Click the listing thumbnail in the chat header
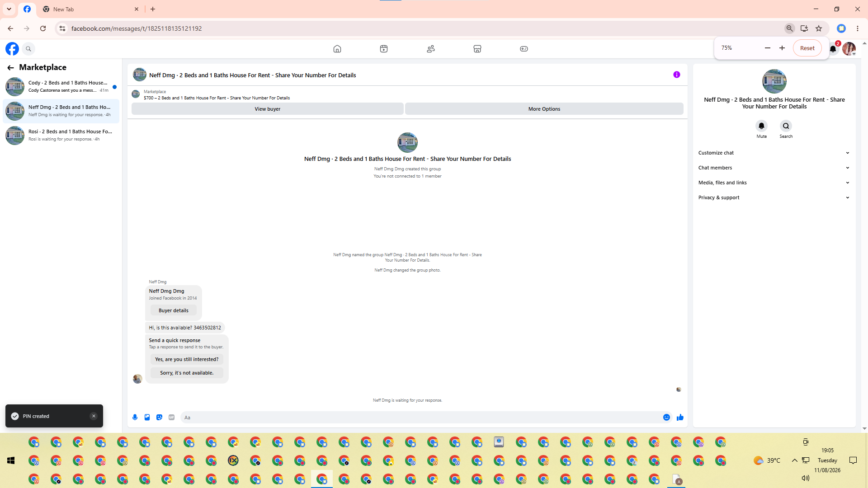 pyautogui.click(x=140, y=75)
